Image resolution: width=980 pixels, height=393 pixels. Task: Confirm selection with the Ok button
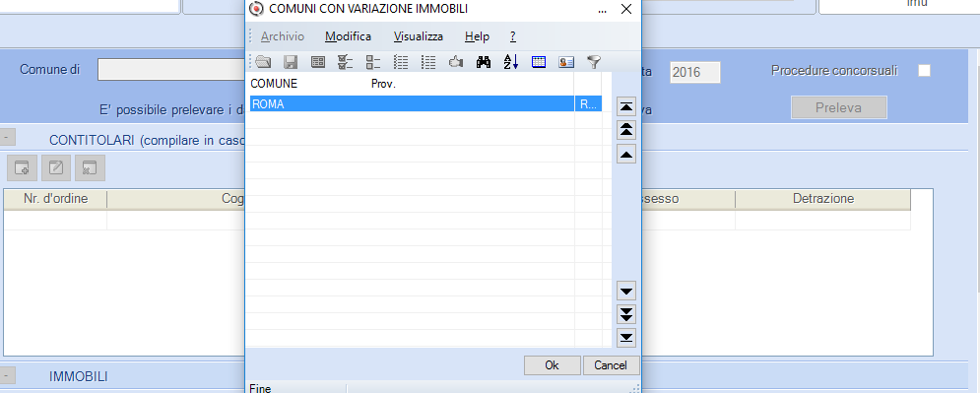point(552,365)
